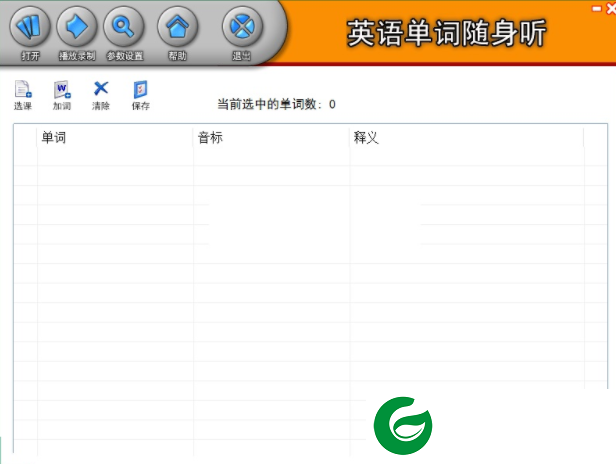This screenshot has width=616, height=464.
Task: Save the word list with the 保存 icon
Action: (141, 95)
